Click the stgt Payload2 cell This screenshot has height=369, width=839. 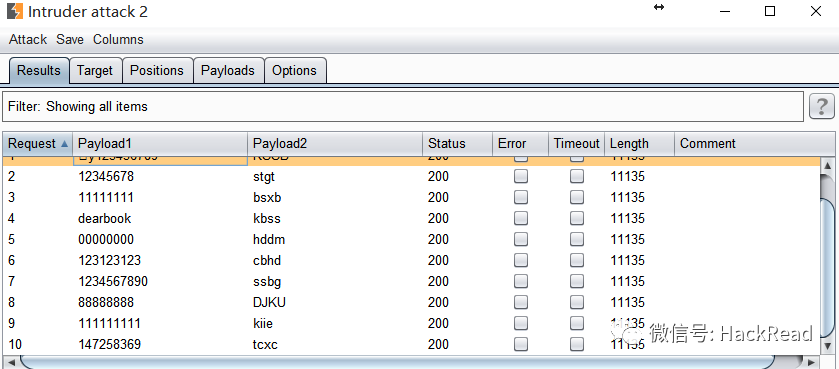(x=335, y=176)
